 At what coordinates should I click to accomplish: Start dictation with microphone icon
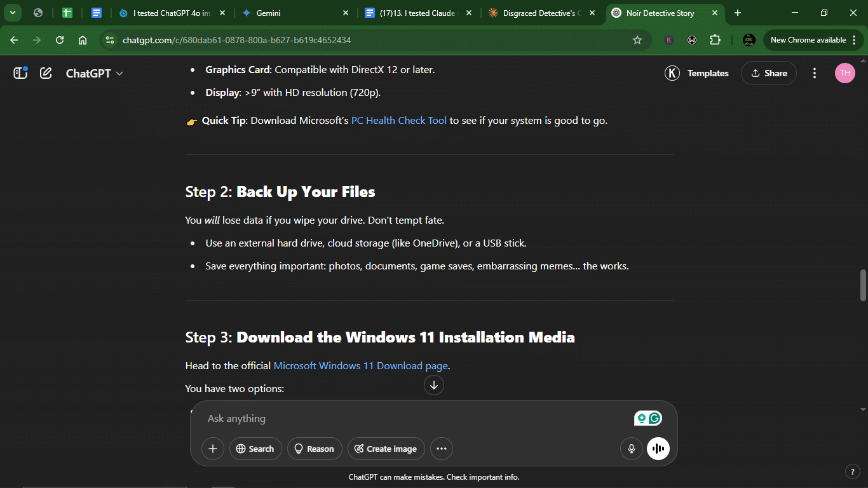tap(632, 449)
